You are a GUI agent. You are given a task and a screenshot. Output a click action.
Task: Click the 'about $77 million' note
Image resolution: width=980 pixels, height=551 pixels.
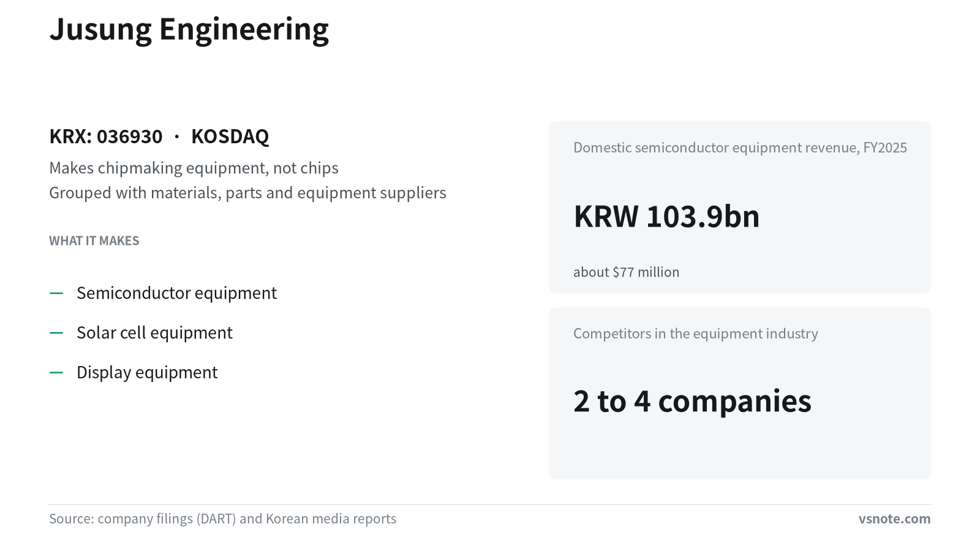(x=626, y=272)
